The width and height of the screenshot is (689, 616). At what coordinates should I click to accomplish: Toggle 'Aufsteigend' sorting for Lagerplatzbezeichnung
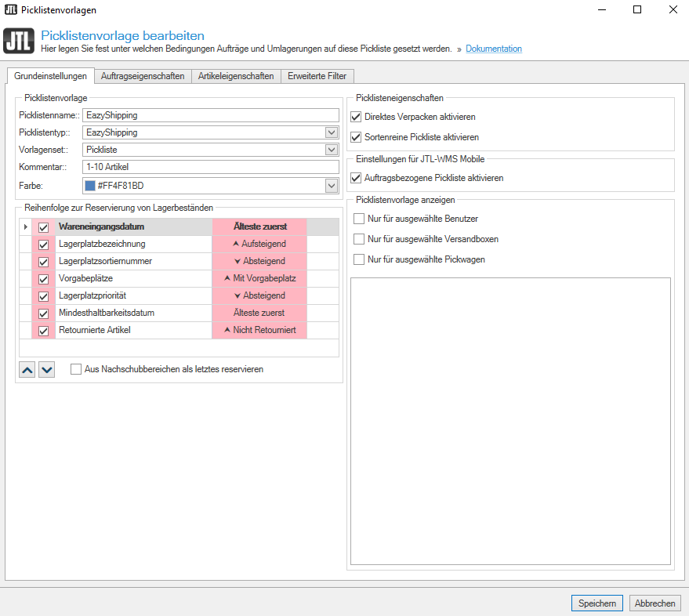259,244
